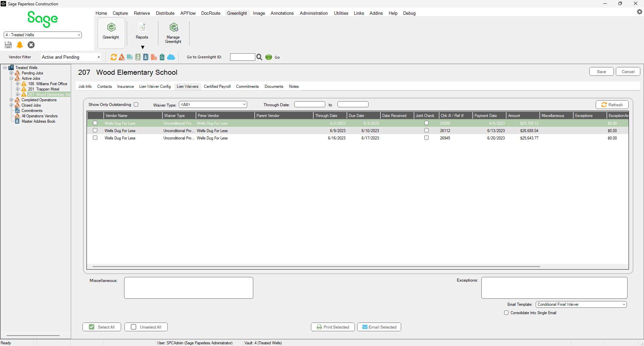The height and width of the screenshot is (346, 644).
Task: Click the Commitments PO icon in tree
Action: tap(17, 111)
